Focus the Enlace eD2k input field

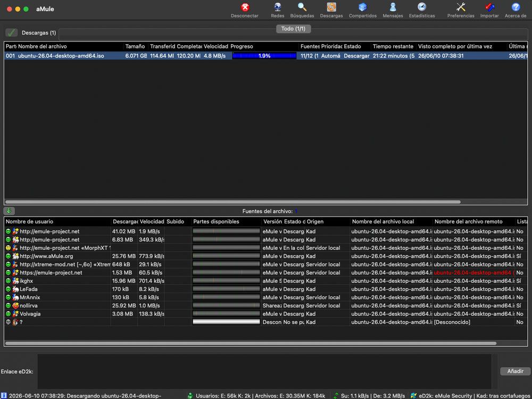pyautogui.click(x=264, y=371)
